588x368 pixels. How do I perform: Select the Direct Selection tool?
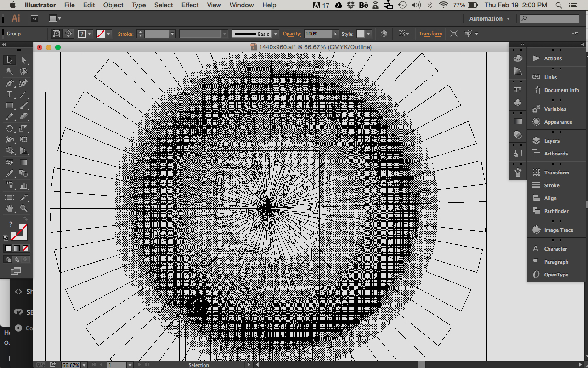pos(23,60)
